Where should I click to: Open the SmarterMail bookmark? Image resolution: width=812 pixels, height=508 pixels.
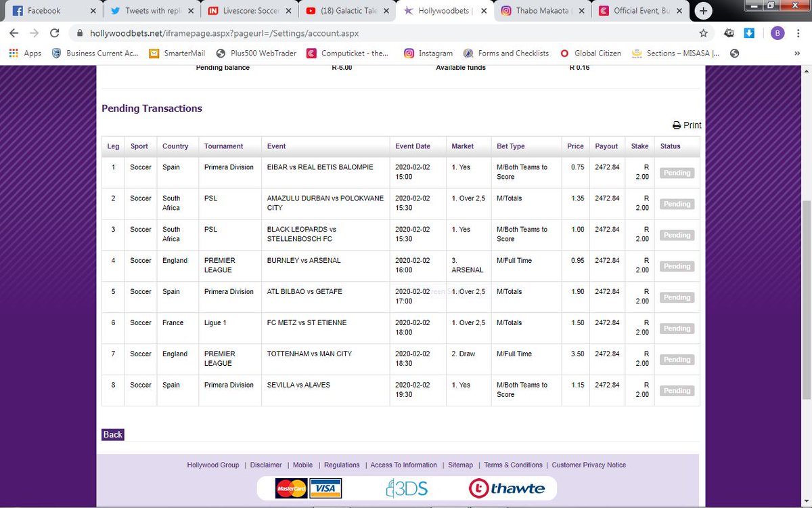pos(179,53)
